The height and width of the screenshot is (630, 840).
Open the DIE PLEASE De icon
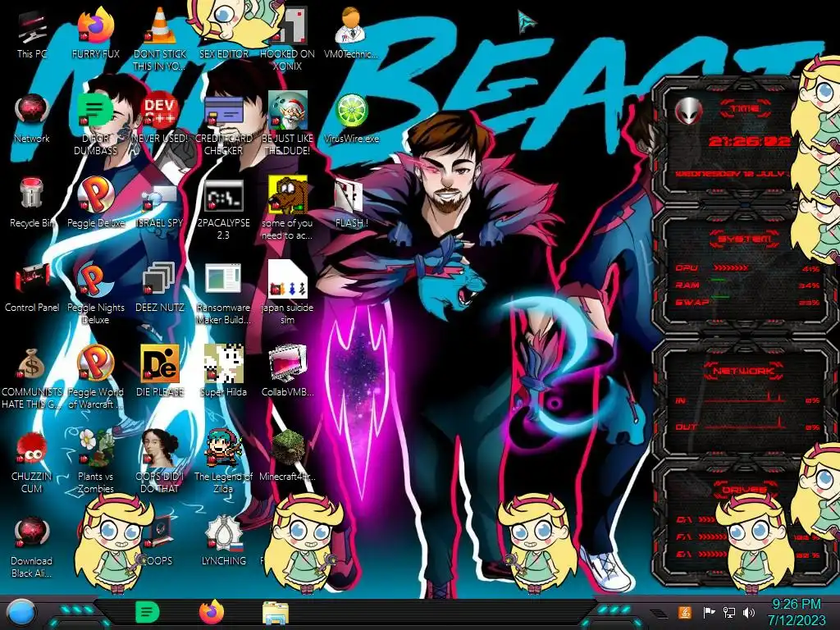[x=160, y=372]
